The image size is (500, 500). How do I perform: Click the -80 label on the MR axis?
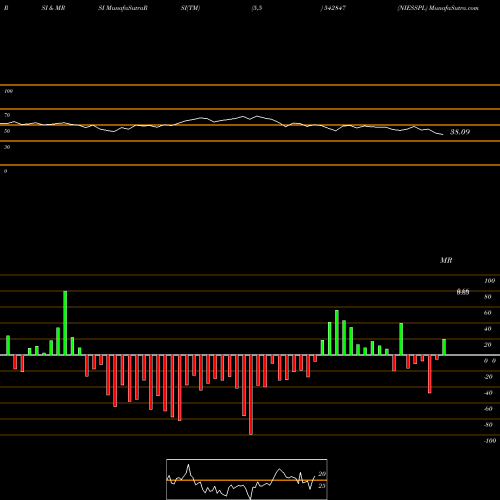488,425
